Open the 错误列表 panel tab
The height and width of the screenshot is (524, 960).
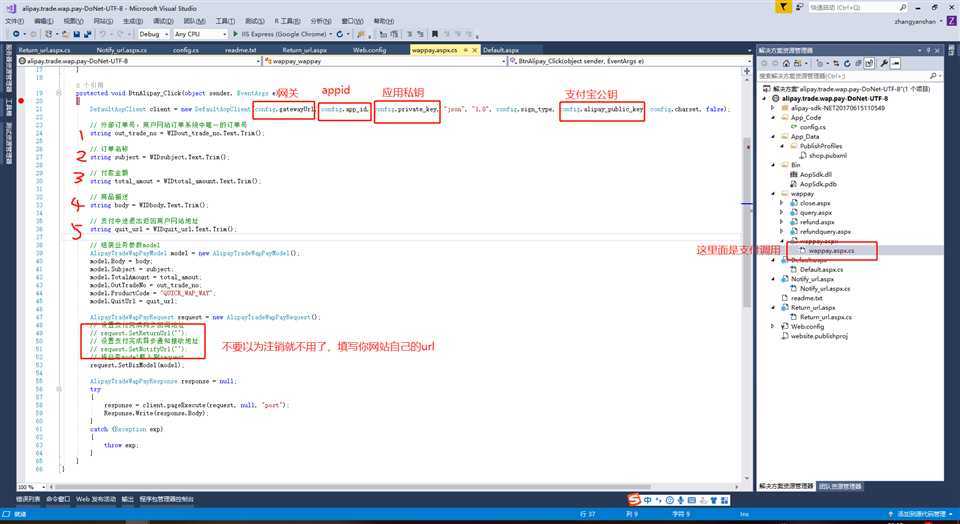(28, 500)
